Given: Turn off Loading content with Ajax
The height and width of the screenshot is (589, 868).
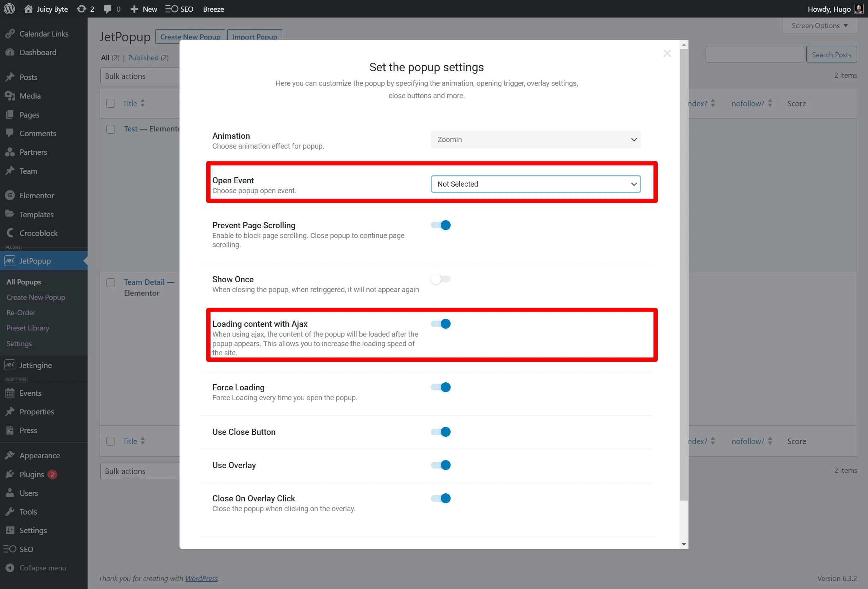Looking at the screenshot, I should coord(440,324).
